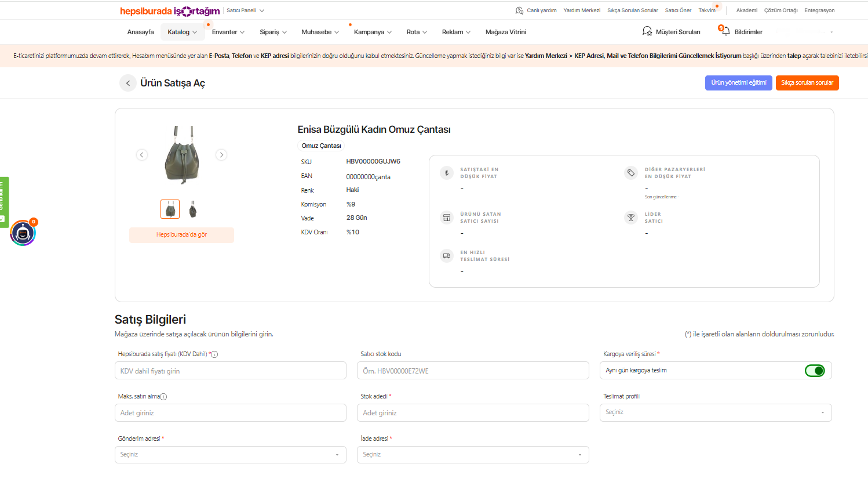Expand the Satıcı Paneli dropdown
The width and height of the screenshot is (868, 482).
click(x=245, y=10)
